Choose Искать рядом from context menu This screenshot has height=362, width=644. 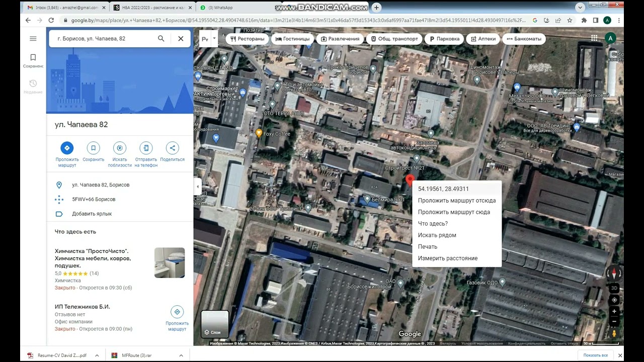coord(457,235)
